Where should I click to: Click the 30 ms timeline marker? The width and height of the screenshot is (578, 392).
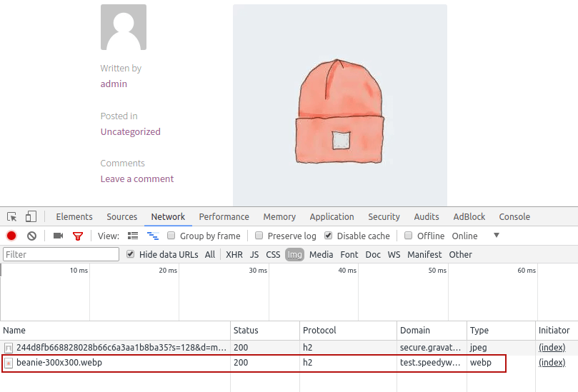(258, 271)
